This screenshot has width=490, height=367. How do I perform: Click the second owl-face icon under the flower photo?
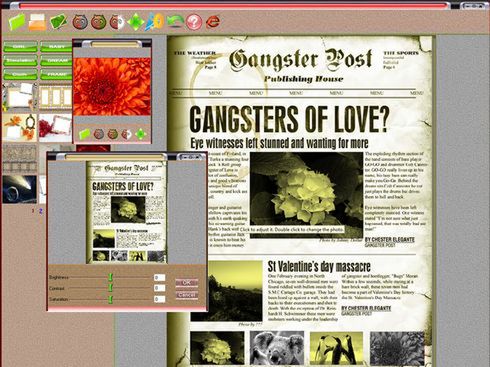pyautogui.click(x=113, y=134)
